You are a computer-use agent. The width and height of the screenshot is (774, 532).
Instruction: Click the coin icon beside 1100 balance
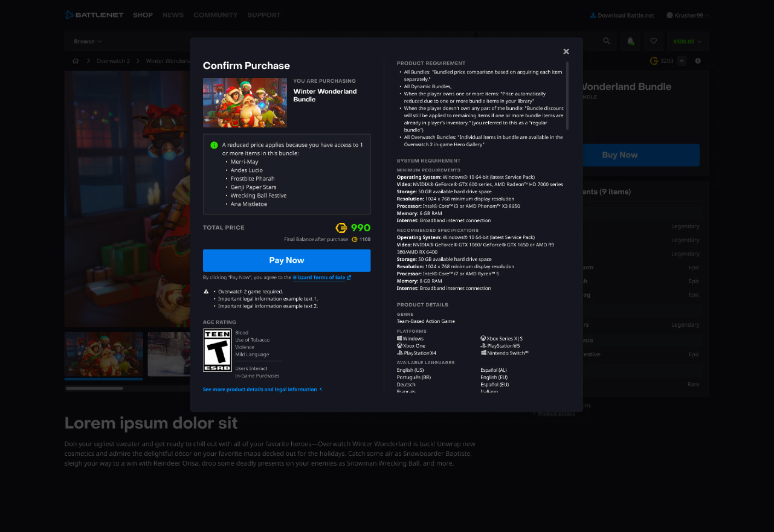[355, 240]
